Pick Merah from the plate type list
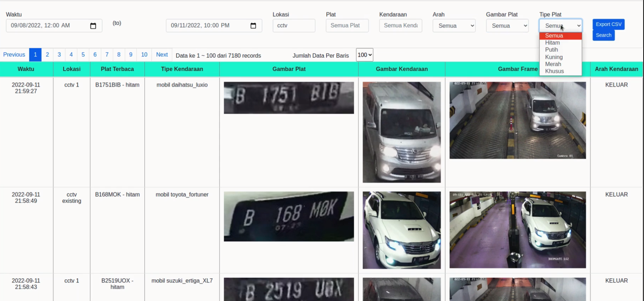The height and width of the screenshot is (301, 644). pos(553,64)
